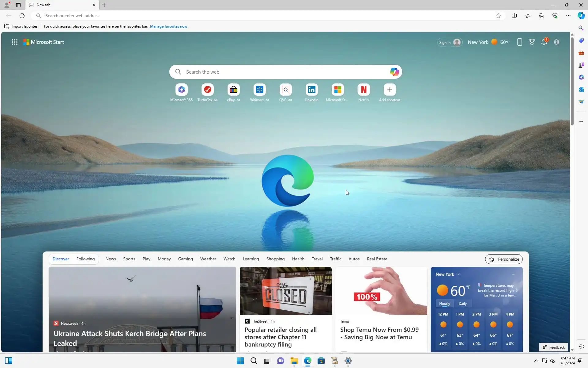The image size is (588, 368).
Task: Open the Split screen button
Action: 514,16
